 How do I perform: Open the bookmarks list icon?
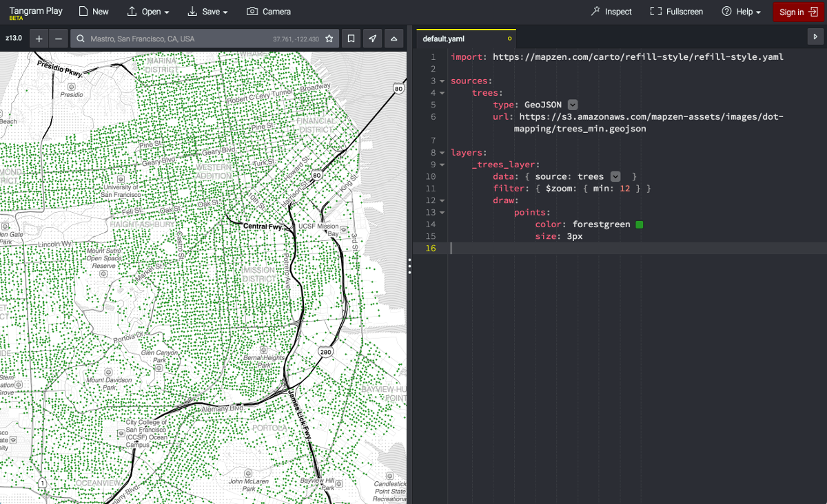(351, 39)
